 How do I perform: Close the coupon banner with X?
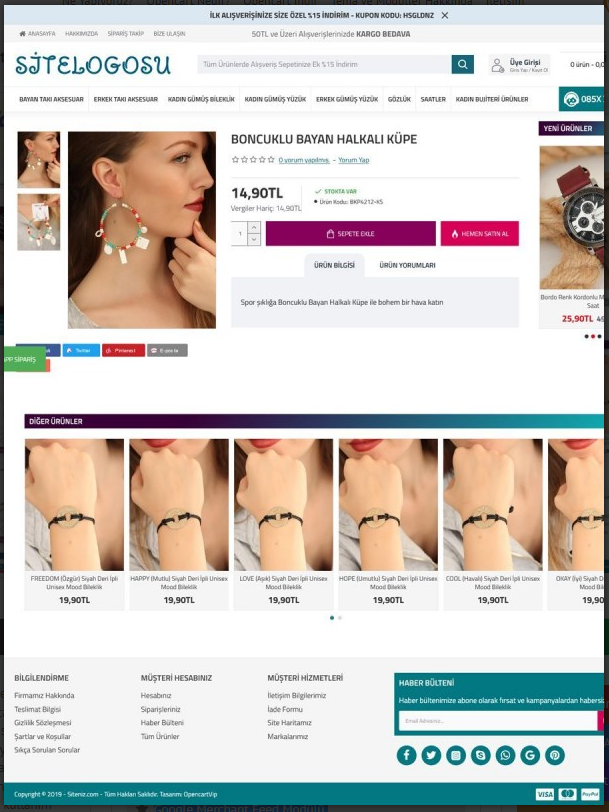(445, 16)
